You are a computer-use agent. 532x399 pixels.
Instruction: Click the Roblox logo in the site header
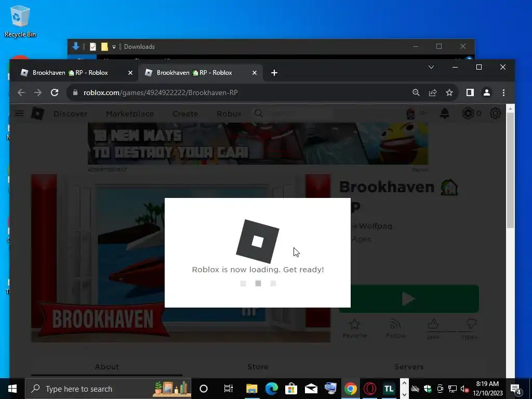point(37,113)
